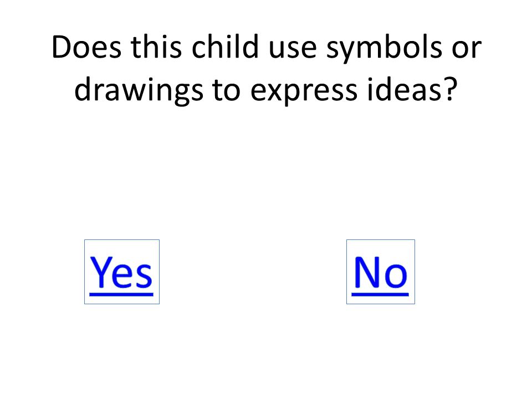Click the word "express" in the heading
The height and width of the screenshot is (399, 532).
(304, 93)
